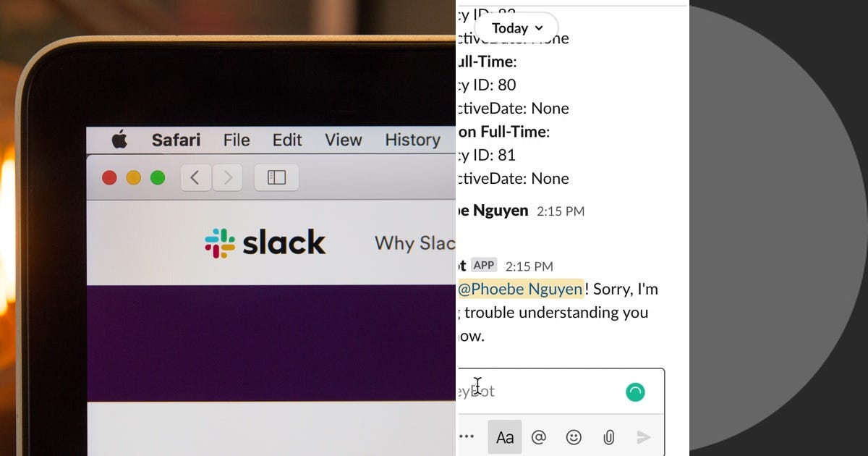The width and height of the screenshot is (868, 456).
Task: Open the Apple menu
Action: [121, 140]
